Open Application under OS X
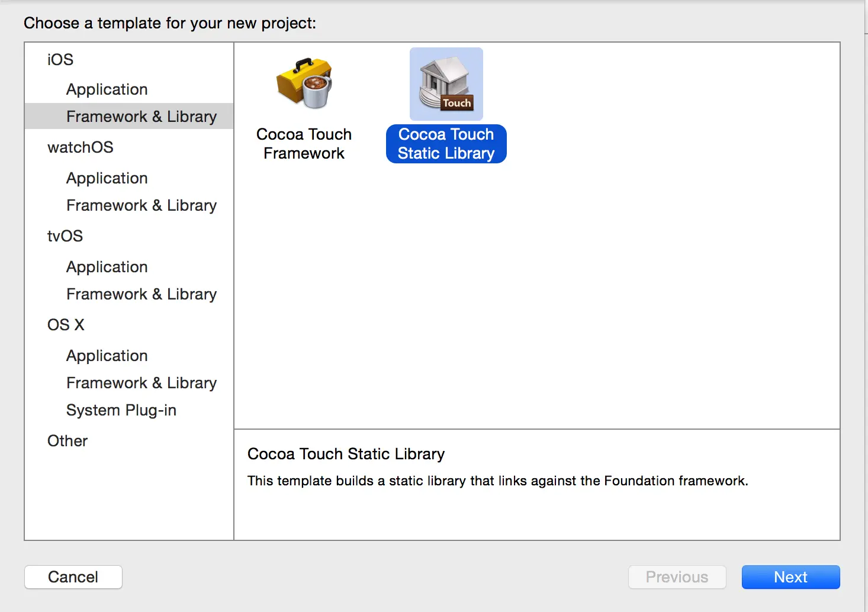Image resolution: width=868 pixels, height=612 pixels. click(107, 356)
